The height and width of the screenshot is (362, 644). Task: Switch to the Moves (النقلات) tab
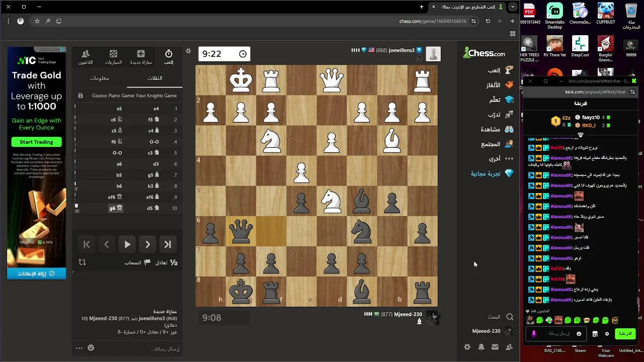pos(154,78)
